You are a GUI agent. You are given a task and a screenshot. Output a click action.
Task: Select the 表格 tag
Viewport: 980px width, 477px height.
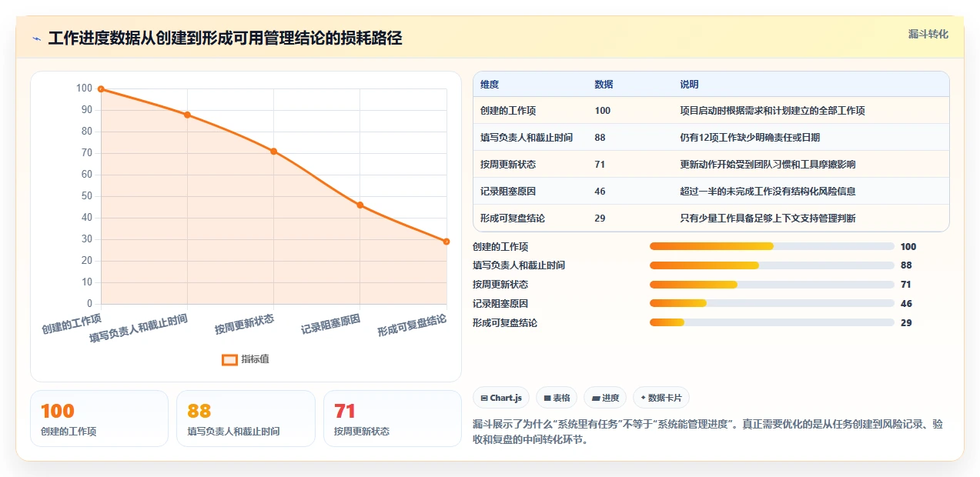pos(557,398)
